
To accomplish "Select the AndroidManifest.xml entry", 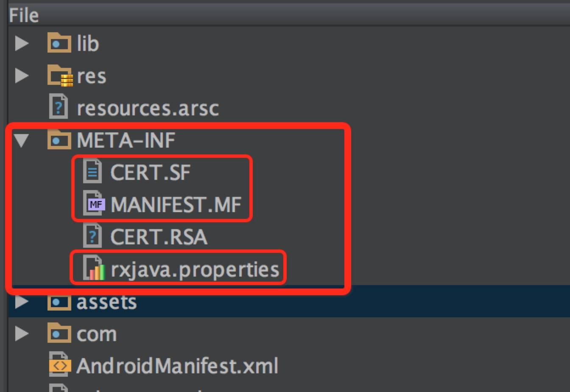I will point(177,366).
